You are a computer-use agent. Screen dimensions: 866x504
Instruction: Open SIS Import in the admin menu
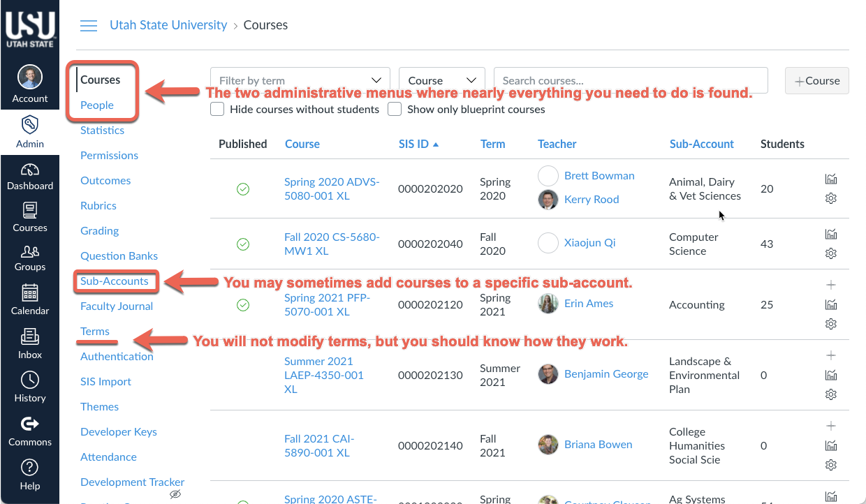pos(105,381)
